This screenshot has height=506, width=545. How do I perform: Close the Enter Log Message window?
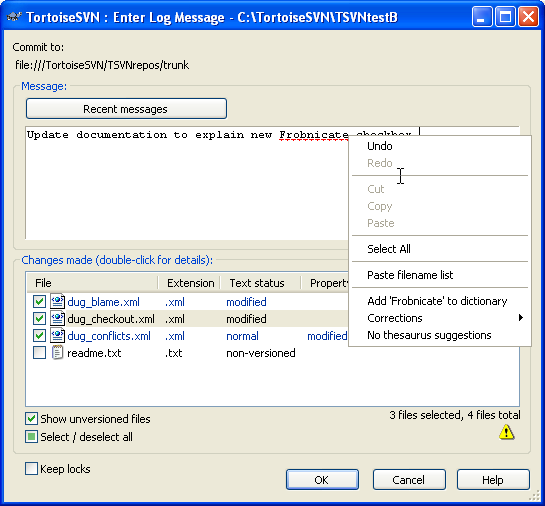(528, 16)
